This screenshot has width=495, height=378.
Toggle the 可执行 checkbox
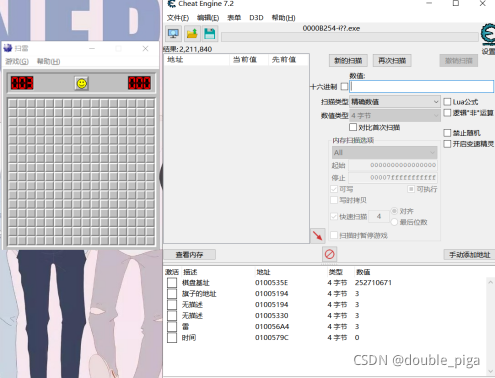click(411, 189)
